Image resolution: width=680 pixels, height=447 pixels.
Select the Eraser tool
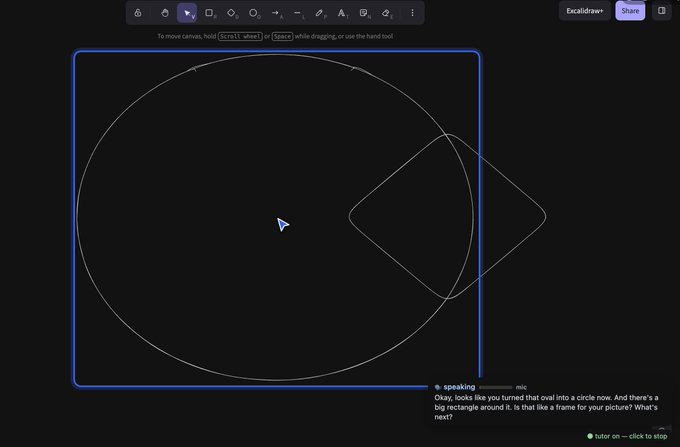[386, 13]
